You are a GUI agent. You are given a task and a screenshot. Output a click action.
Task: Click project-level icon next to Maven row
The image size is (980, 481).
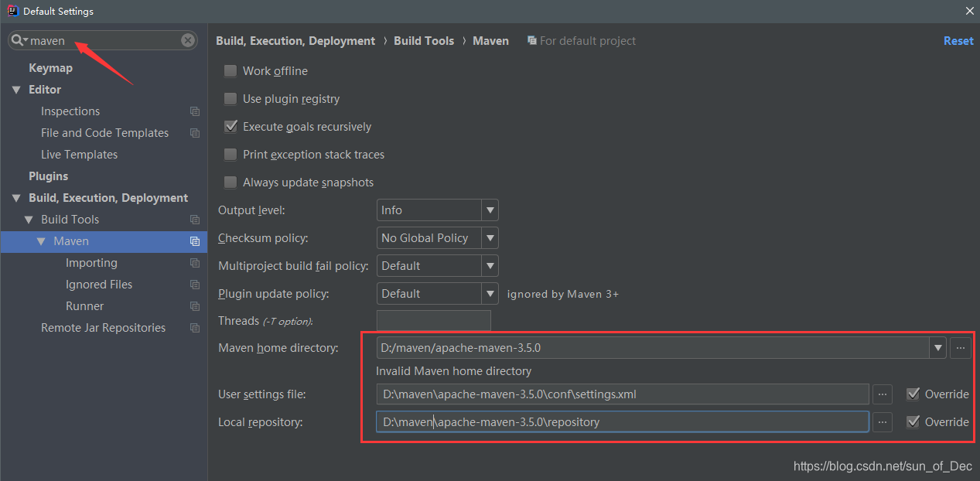195,241
